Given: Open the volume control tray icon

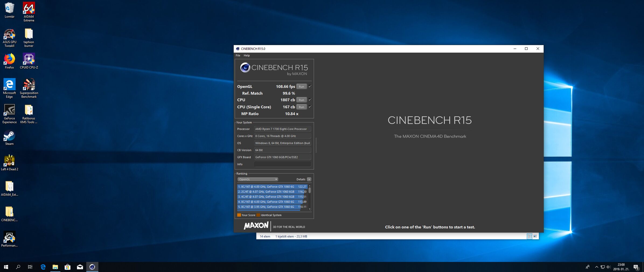Looking at the screenshot, I should click(x=608, y=267).
